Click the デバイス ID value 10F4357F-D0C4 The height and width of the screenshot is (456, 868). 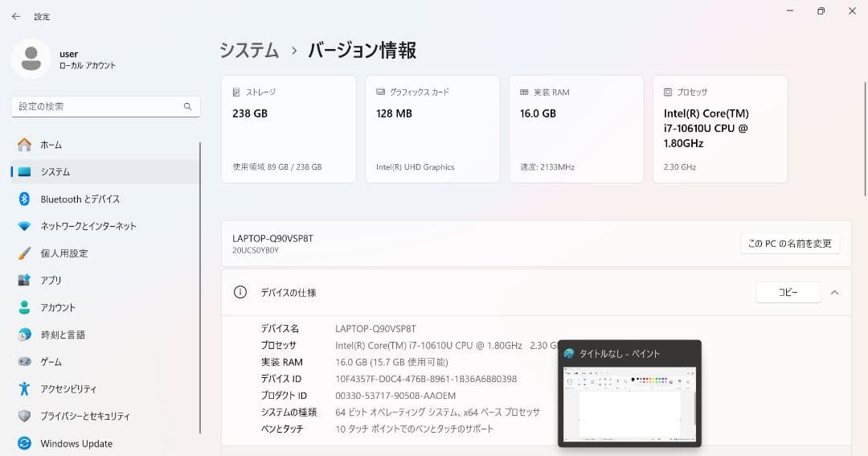426,379
